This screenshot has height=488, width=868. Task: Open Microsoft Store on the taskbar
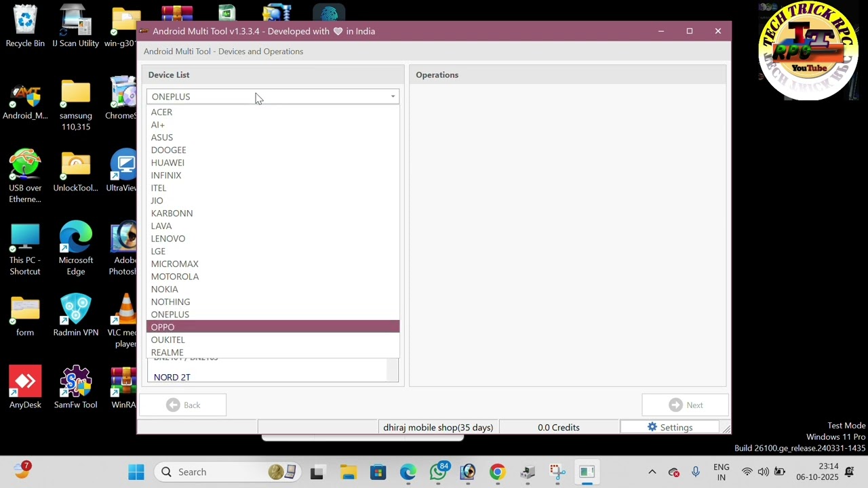click(378, 472)
